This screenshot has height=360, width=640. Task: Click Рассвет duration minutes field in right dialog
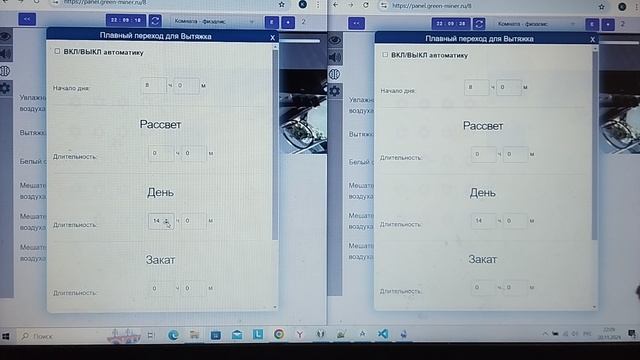point(516,155)
